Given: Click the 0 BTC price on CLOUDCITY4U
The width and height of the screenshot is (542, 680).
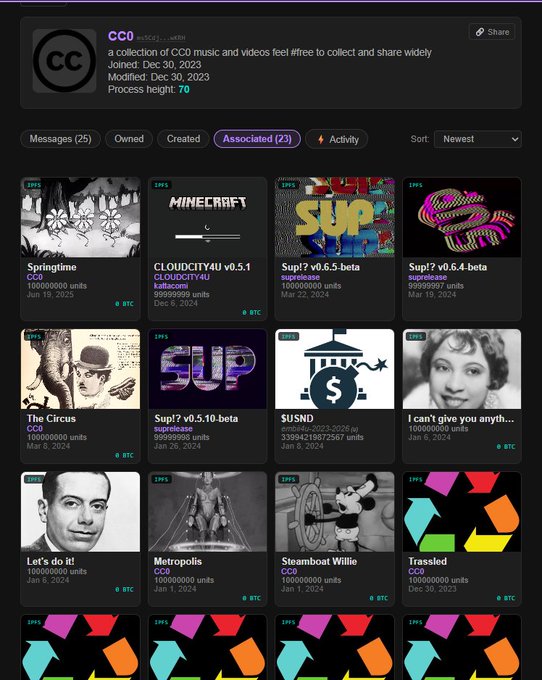Looking at the screenshot, I should [x=251, y=312].
